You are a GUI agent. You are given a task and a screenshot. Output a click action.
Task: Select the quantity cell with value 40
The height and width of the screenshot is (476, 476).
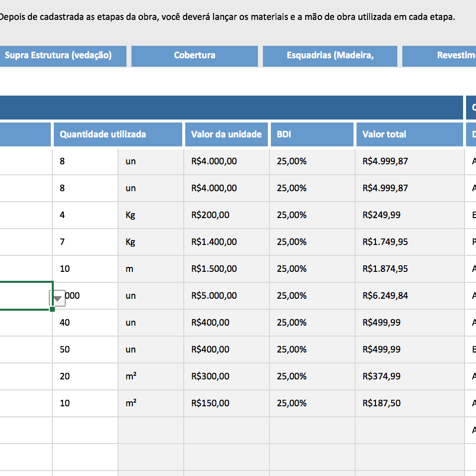85,323
